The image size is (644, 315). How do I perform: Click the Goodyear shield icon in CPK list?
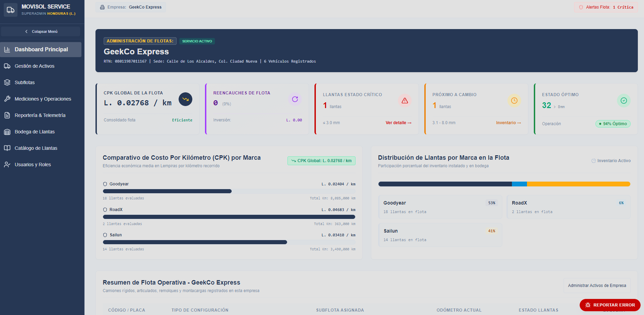coord(105,184)
